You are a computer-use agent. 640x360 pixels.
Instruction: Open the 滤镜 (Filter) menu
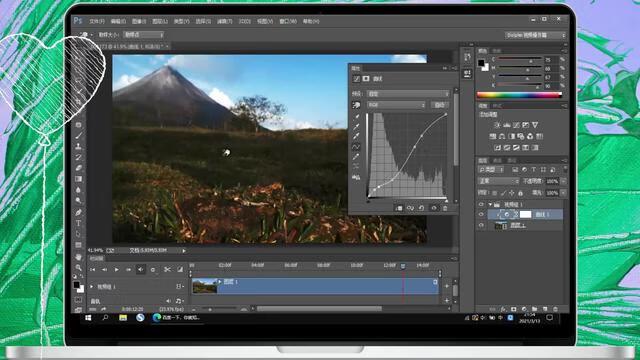[224, 21]
